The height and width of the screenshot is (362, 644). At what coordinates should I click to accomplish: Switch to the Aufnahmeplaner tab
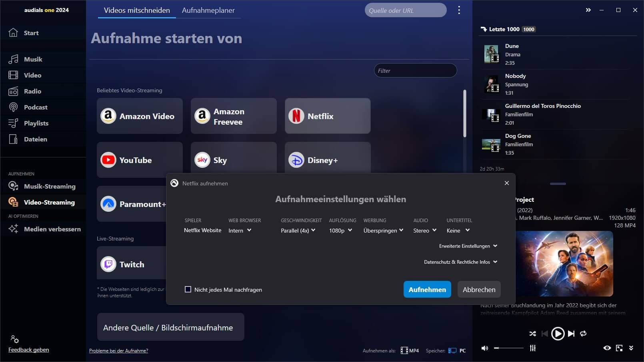[208, 10]
